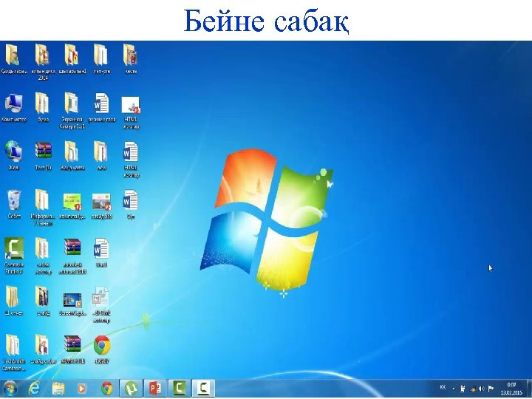Image resolution: width=532 pixels, height=399 pixels.
Task: Open the Информа... 7 сынып folder
Action: tap(43, 208)
